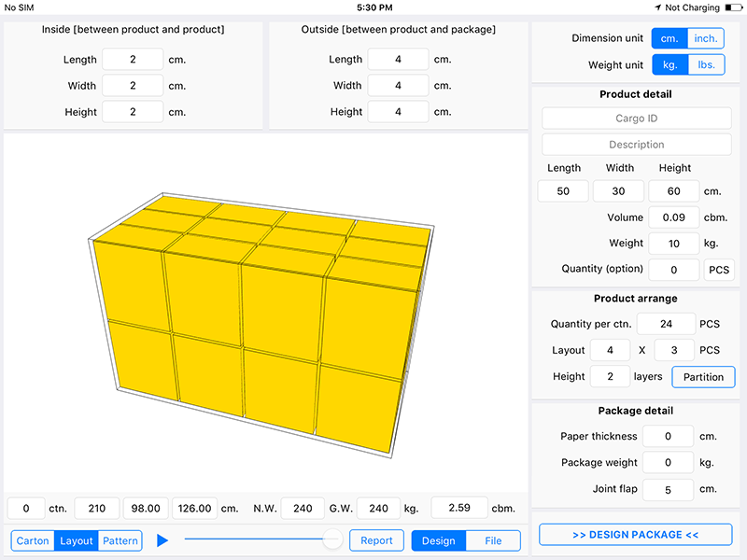Tap the location arrow icon in the status bar
Image resolution: width=747 pixels, height=560 pixels.
pyautogui.click(x=658, y=7)
